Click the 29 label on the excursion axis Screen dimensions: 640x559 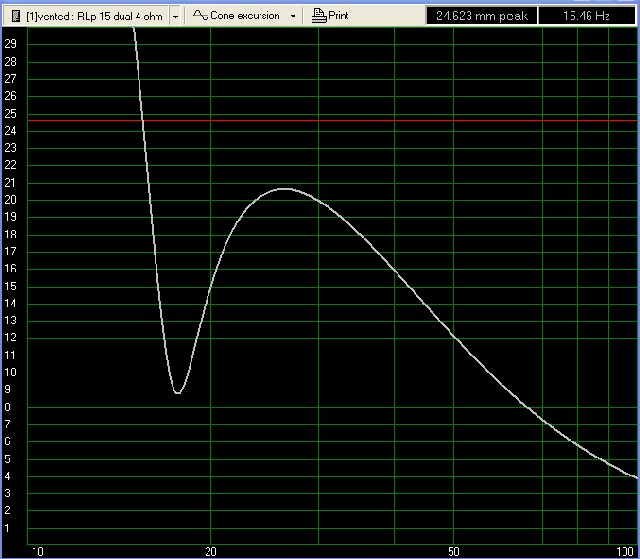click(10, 44)
